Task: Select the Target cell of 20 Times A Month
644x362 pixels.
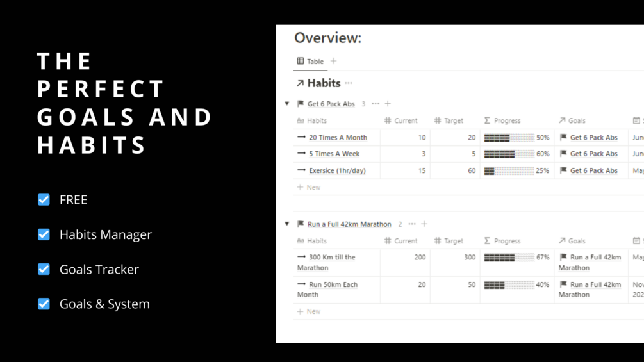Action: click(455, 138)
